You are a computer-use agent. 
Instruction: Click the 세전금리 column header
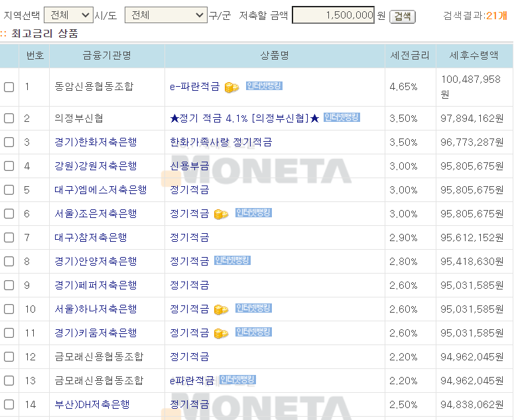[410, 56]
